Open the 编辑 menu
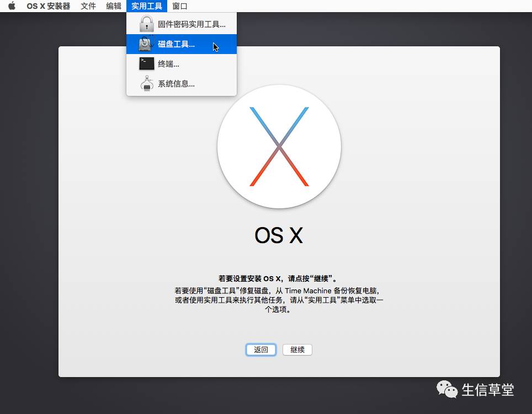The image size is (532, 414). click(x=114, y=6)
